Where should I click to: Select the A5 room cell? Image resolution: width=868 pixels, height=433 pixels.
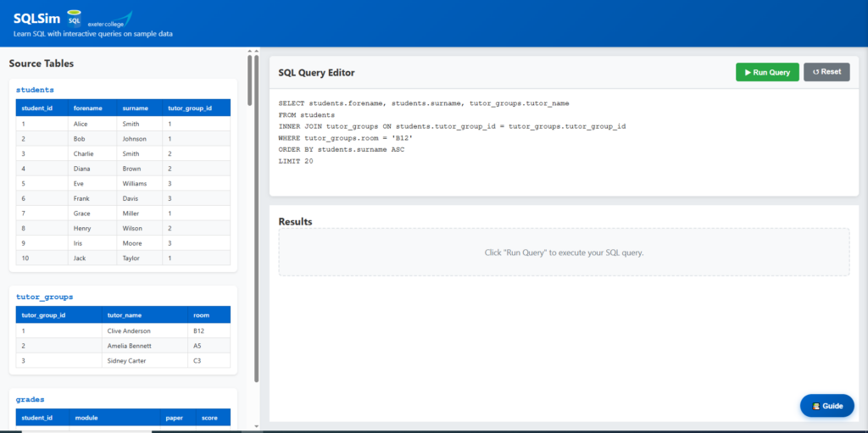click(x=209, y=346)
